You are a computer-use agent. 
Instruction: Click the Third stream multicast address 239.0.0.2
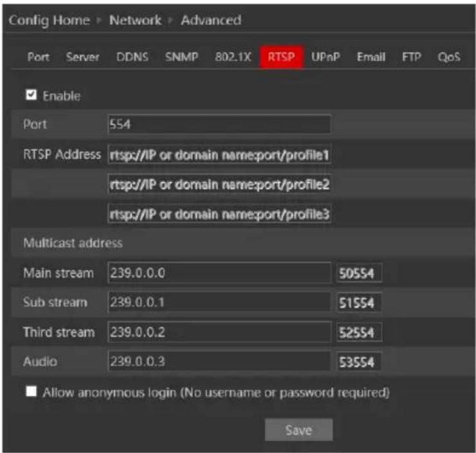(x=219, y=332)
